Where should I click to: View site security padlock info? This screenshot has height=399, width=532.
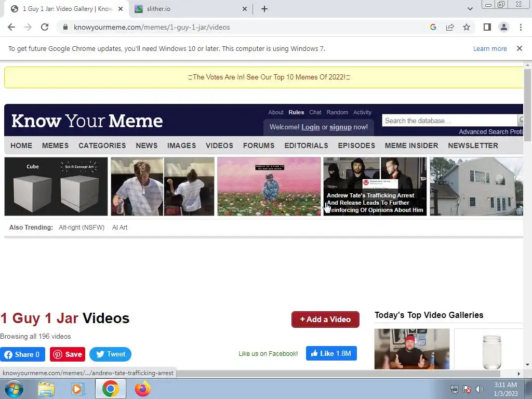tap(65, 27)
